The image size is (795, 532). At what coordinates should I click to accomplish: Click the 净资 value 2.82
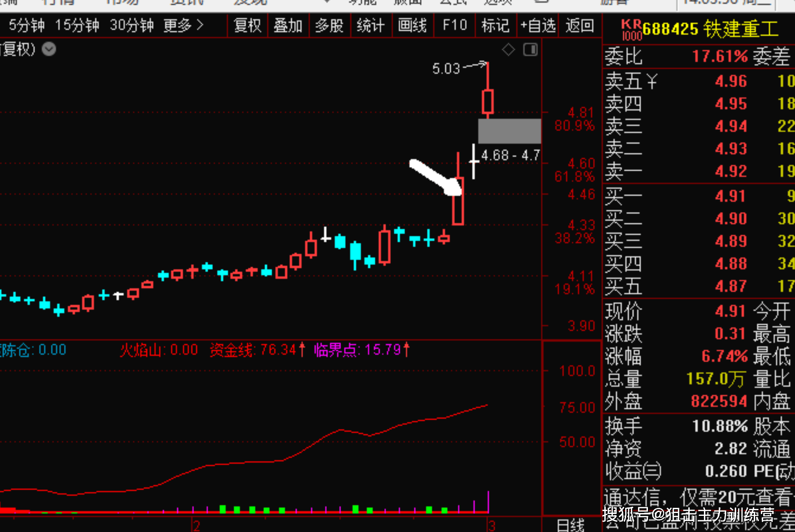pyautogui.click(x=731, y=449)
